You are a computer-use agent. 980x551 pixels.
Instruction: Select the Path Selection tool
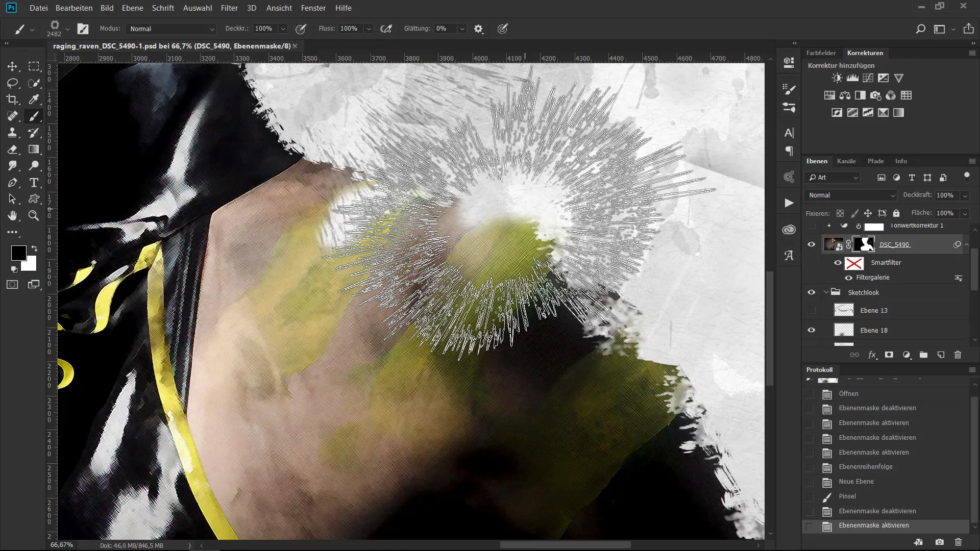[12, 199]
